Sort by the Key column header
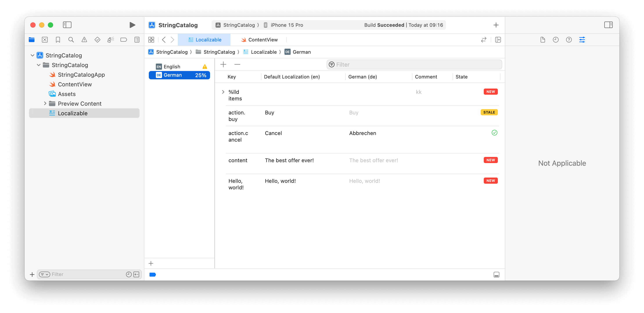Screen dimensions: 644x313 coord(232,77)
